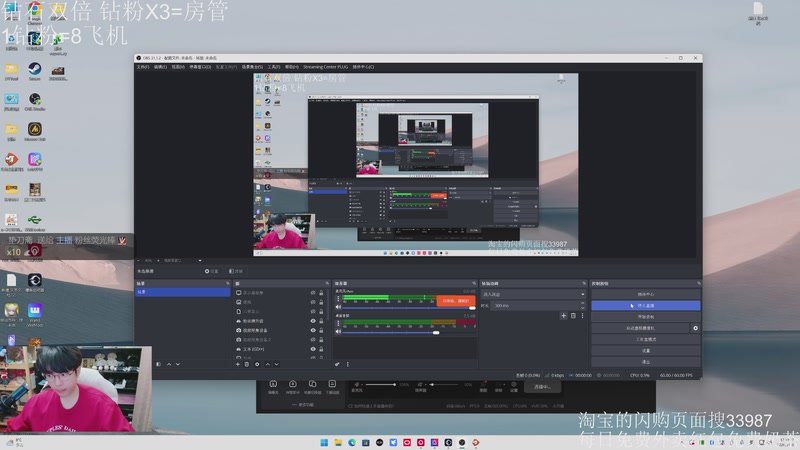Open the 编辑(E) menu in OBS
The height and width of the screenshot is (450, 800).
click(160, 67)
